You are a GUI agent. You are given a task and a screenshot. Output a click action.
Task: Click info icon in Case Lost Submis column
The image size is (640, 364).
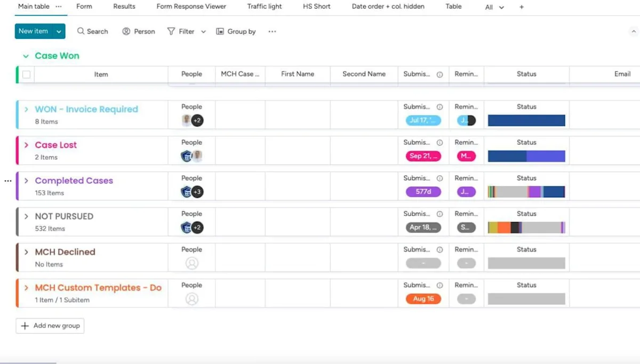439,143
